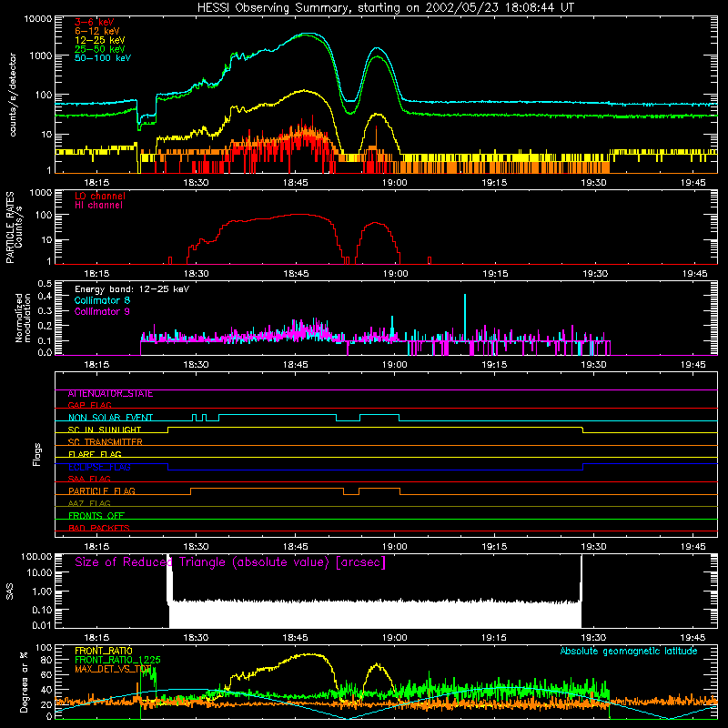Select the blue 'ECLIPSE_FLAG' flag label
728x728 pixels.
coord(99,467)
